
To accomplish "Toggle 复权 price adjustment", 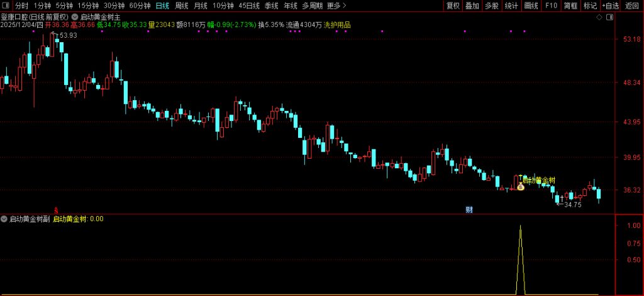I will 452,6.
